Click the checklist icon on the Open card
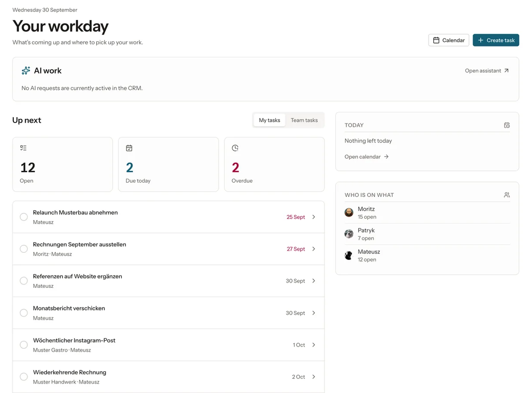 23,148
